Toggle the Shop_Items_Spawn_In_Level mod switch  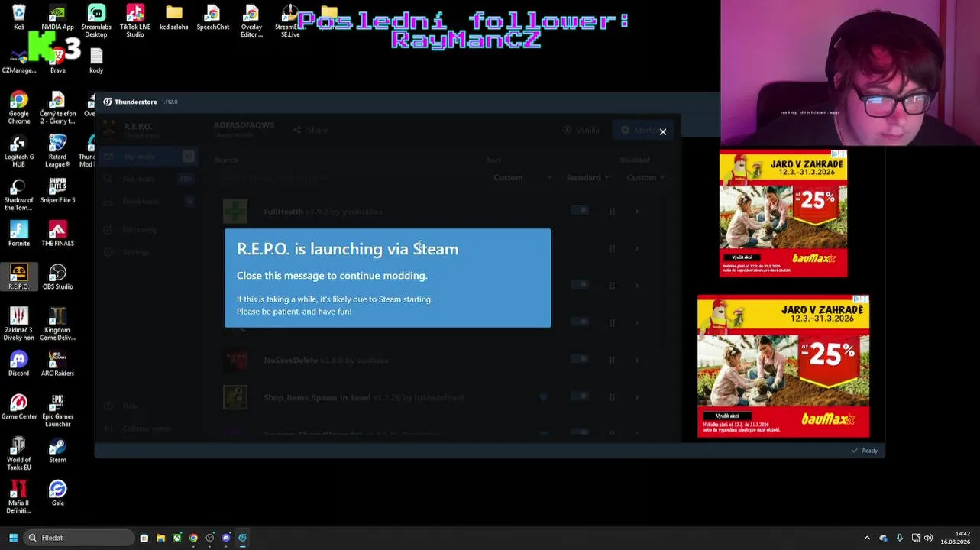coord(580,396)
